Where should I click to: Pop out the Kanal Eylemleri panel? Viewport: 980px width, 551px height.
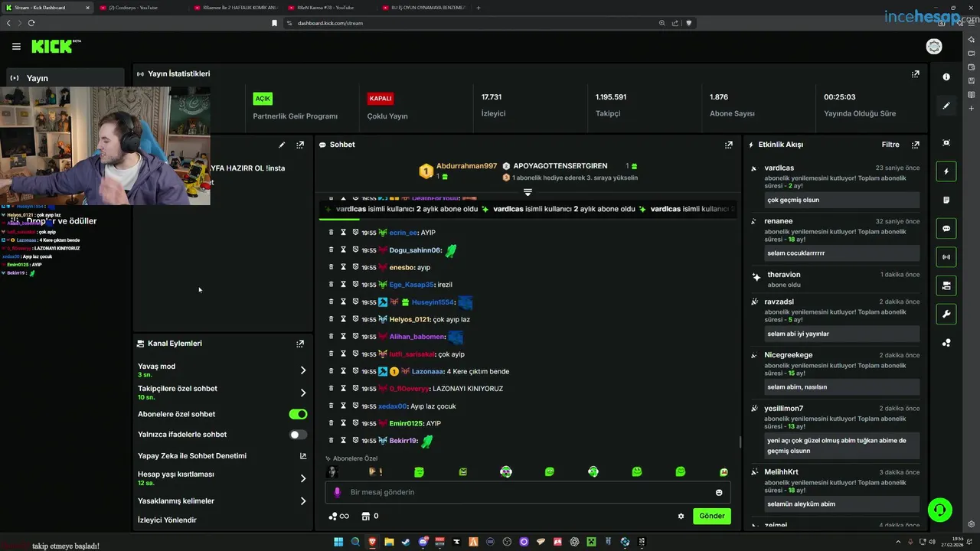(x=300, y=344)
